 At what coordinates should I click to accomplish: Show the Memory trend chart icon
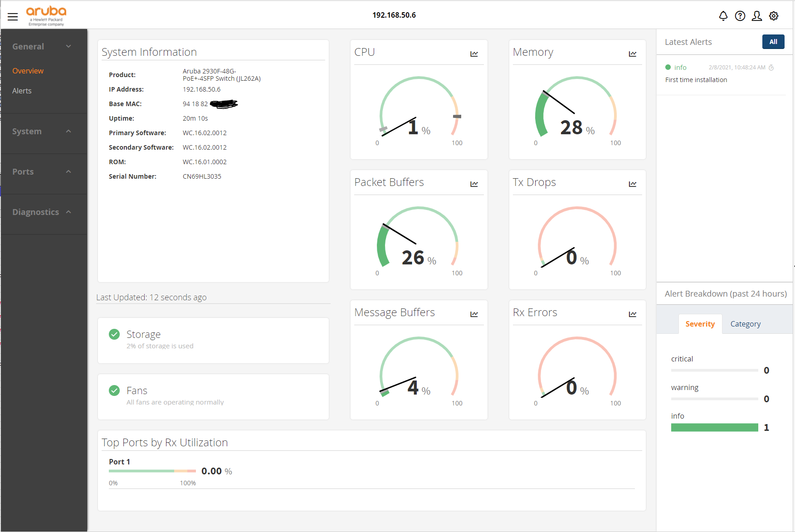click(632, 54)
